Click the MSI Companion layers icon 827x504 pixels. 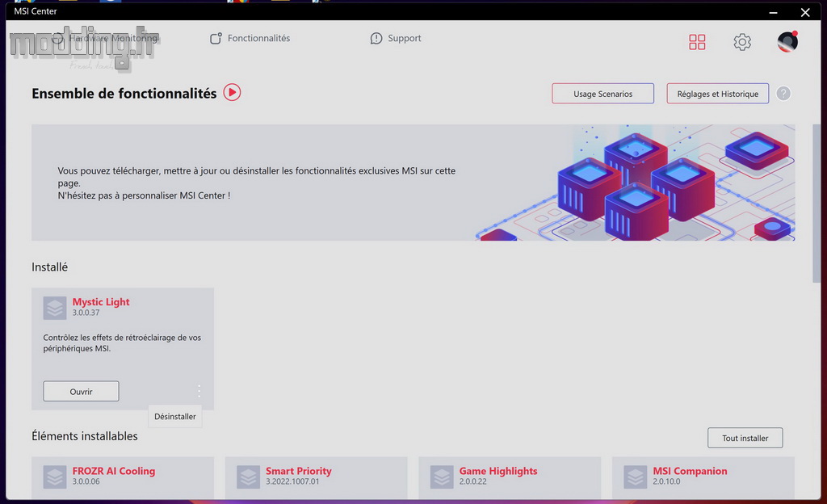[636, 477]
